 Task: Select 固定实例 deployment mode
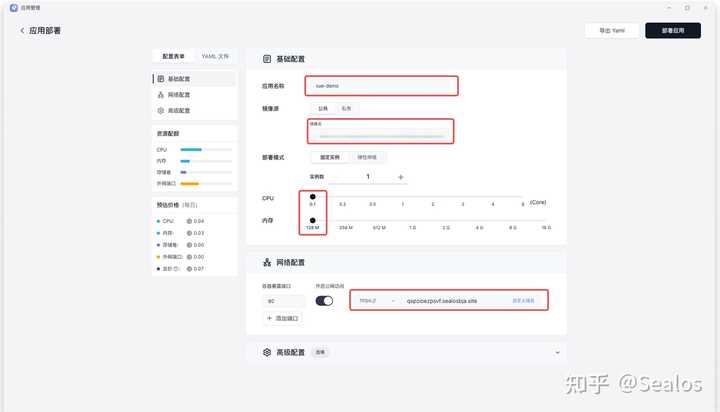(x=330, y=157)
